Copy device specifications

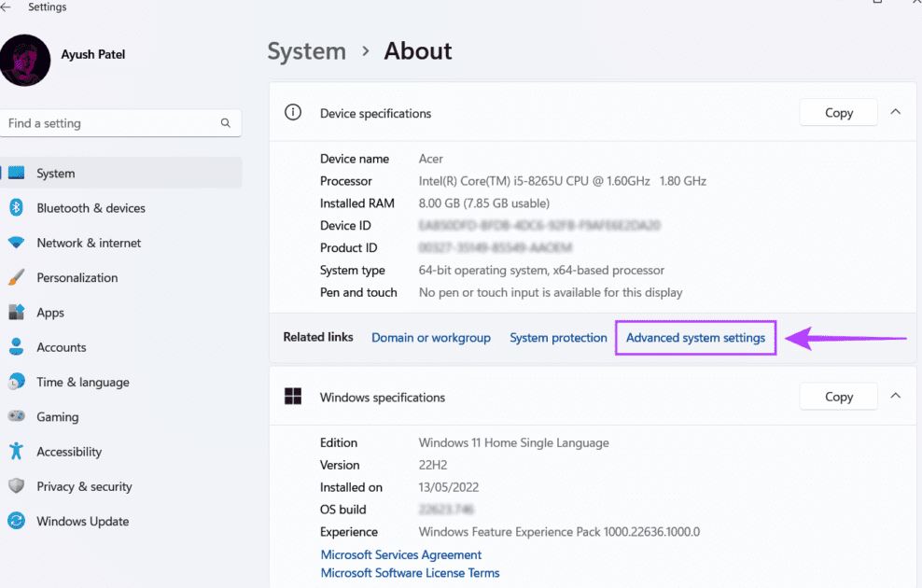pyautogui.click(x=839, y=112)
